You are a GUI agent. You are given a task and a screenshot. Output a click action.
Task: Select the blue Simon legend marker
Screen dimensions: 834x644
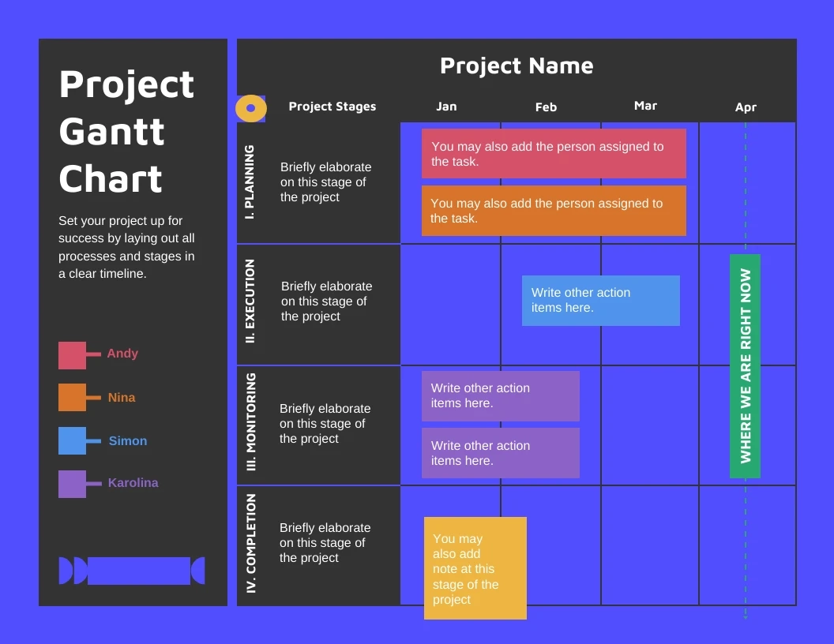(x=72, y=442)
